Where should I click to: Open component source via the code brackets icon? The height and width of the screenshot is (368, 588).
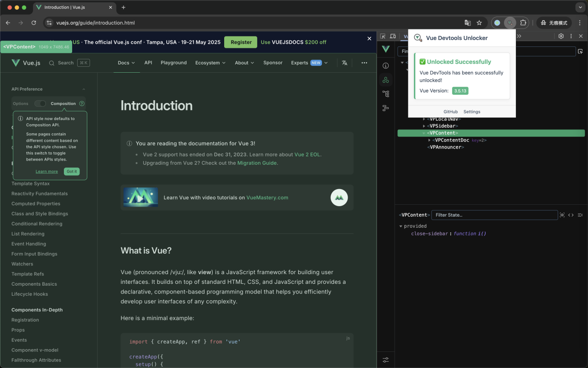[571, 215]
